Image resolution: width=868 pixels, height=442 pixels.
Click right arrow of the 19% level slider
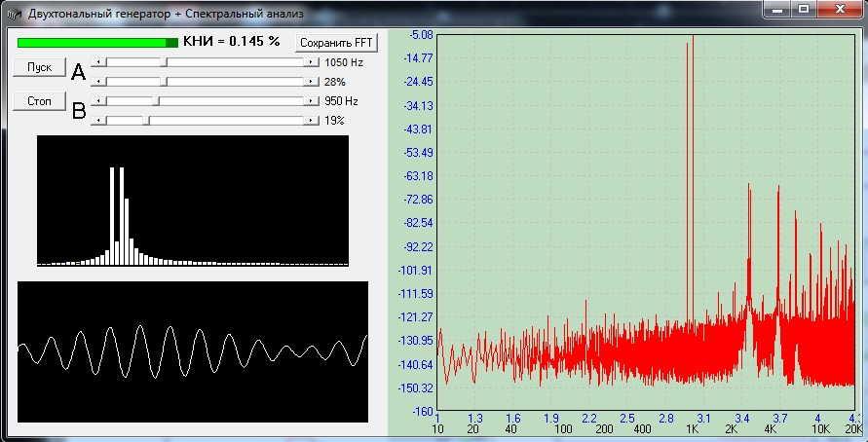click(311, 121)
